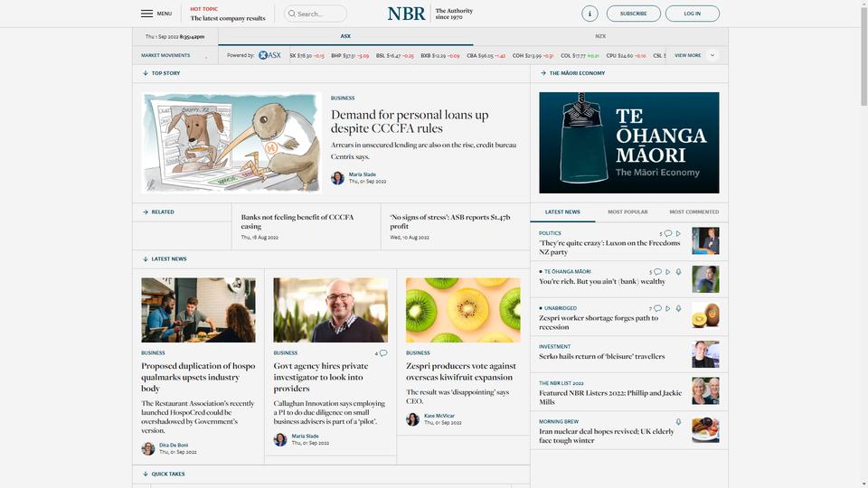Click the Log In button
The height and width of the screenshot is (488, 868).
pyautogui.click(x=692, y=14)
